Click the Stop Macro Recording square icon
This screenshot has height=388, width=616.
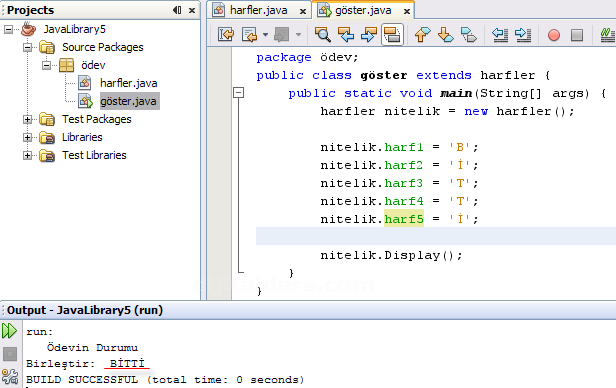577,35
